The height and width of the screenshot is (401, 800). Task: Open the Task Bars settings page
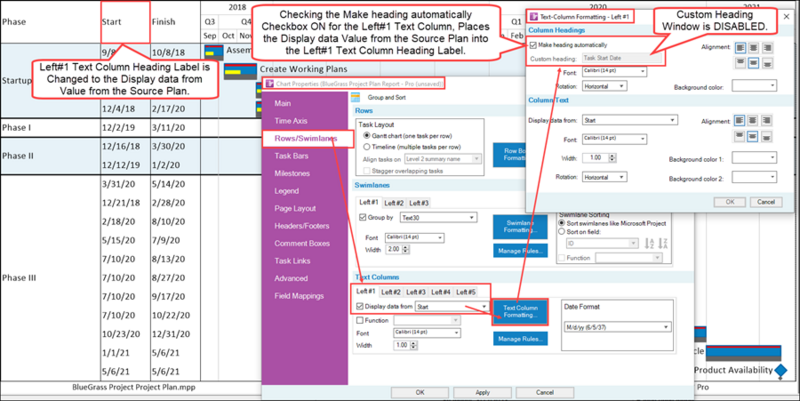tap(291, 156)
